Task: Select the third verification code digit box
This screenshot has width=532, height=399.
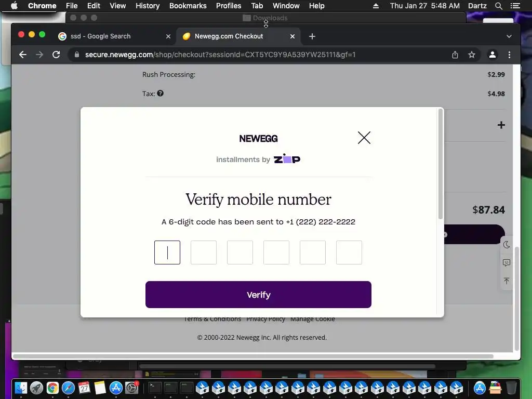Action: pyautogui.click(x=240, y=252)
